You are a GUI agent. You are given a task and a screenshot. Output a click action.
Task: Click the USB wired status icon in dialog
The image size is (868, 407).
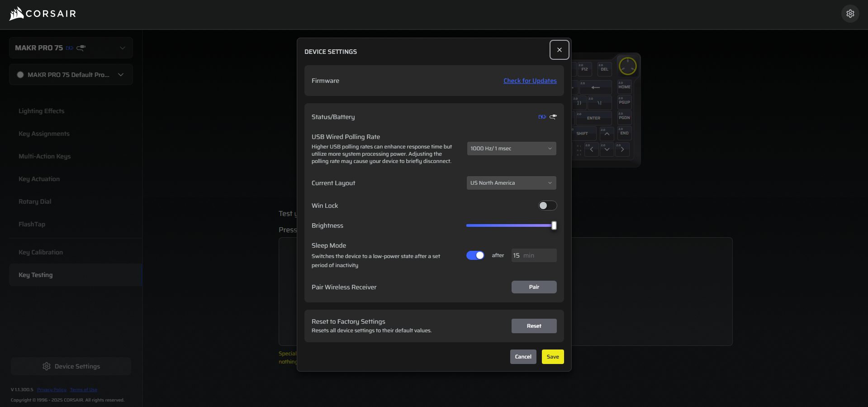(553, 117)
